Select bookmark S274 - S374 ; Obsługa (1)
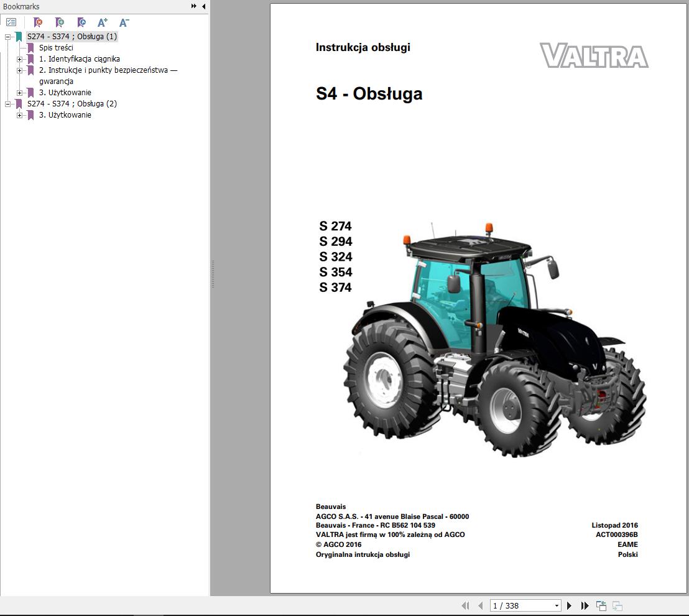The height and width of the screenshot is (616, 689). pos(72,37)
